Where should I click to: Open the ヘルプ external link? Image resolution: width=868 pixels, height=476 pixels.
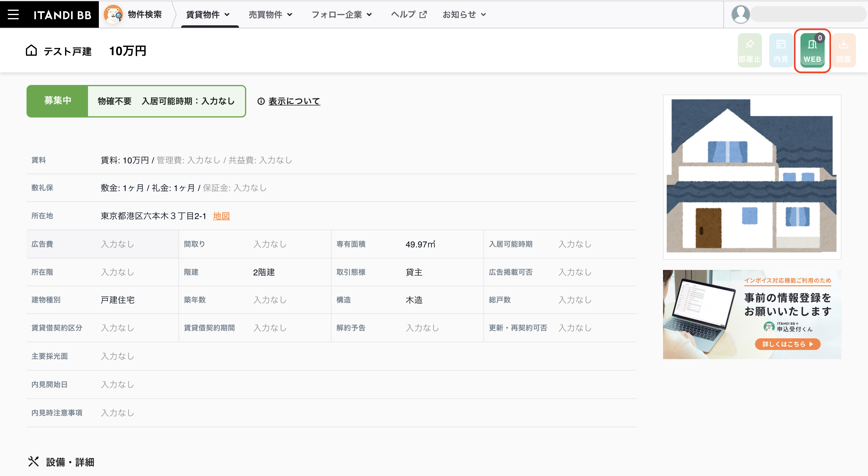(409, 14)
